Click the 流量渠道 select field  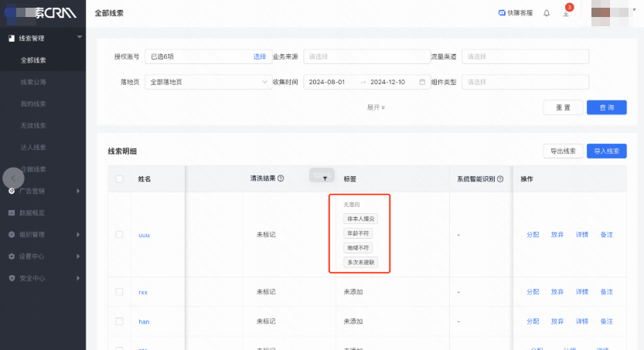tap(525, 56)
